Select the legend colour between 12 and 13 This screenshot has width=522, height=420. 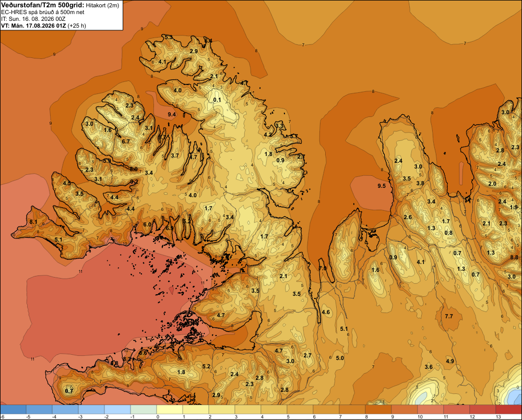tap(483, 409)
